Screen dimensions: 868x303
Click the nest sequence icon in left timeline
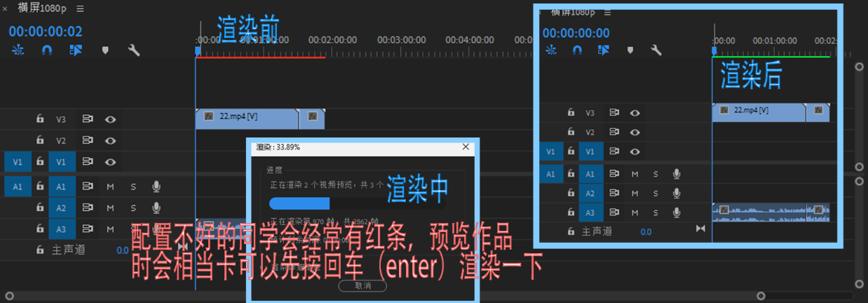pos(18,50)
